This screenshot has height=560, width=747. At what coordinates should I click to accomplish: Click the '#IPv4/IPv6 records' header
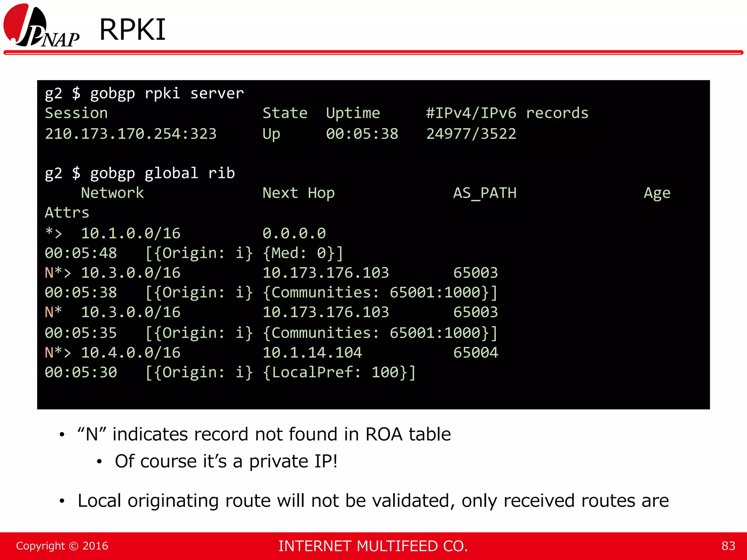coord(507,113)
